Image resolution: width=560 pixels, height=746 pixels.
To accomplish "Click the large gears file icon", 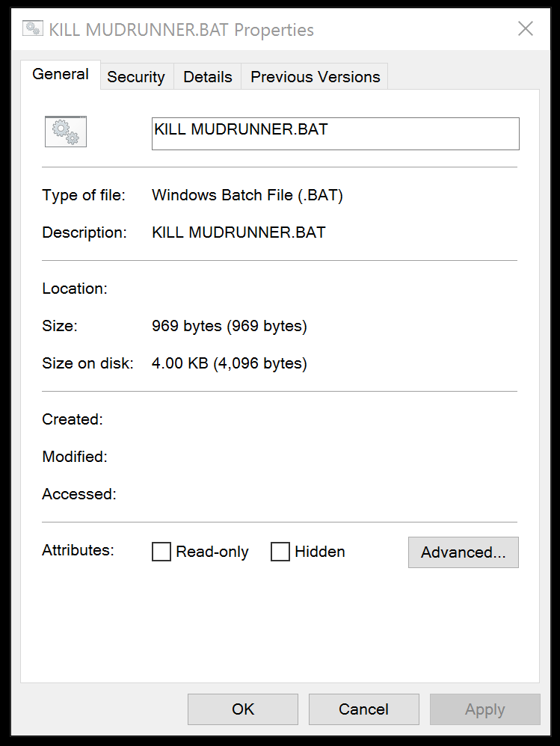I will click(x=66, y=132).
